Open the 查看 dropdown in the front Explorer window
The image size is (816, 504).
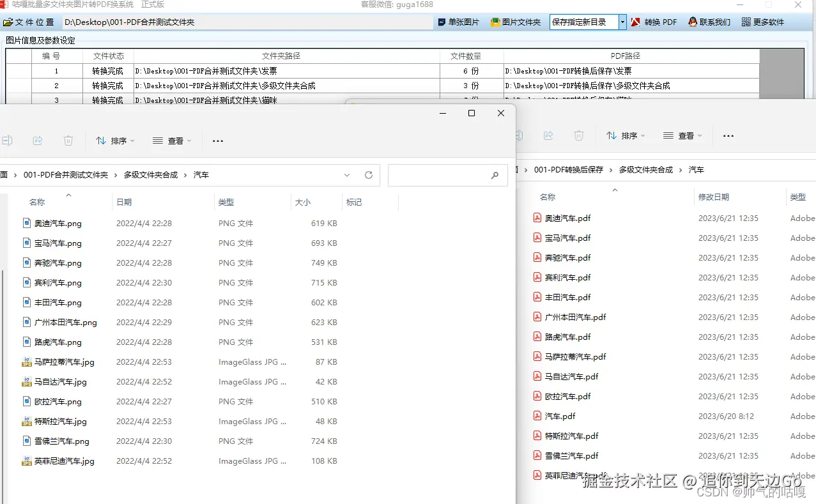172,141
